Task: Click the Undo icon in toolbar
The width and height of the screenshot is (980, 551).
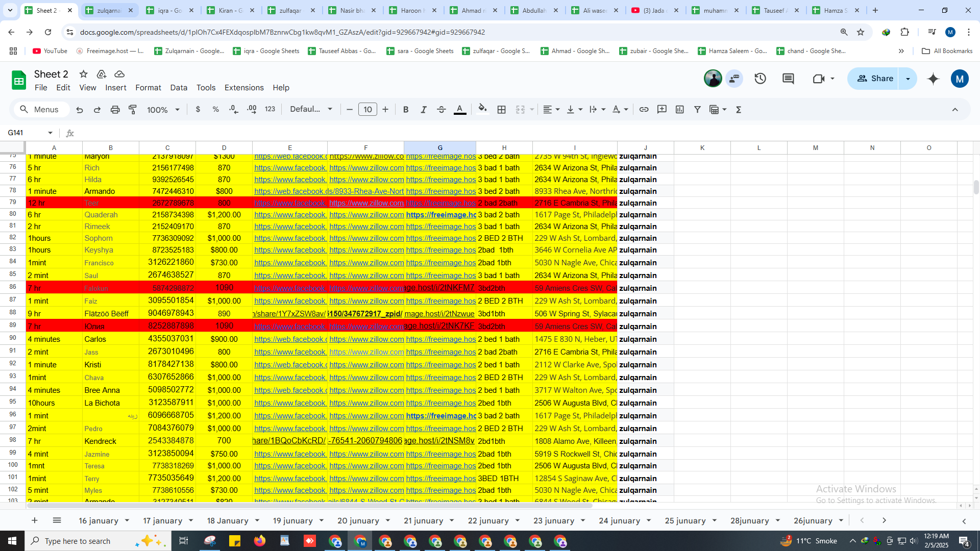Action: coord(80,110)
